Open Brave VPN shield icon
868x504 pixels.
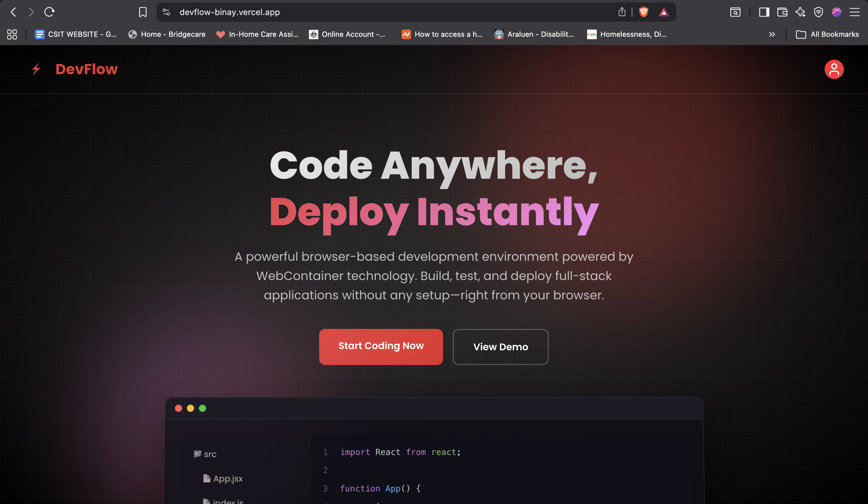pos(818,12)
